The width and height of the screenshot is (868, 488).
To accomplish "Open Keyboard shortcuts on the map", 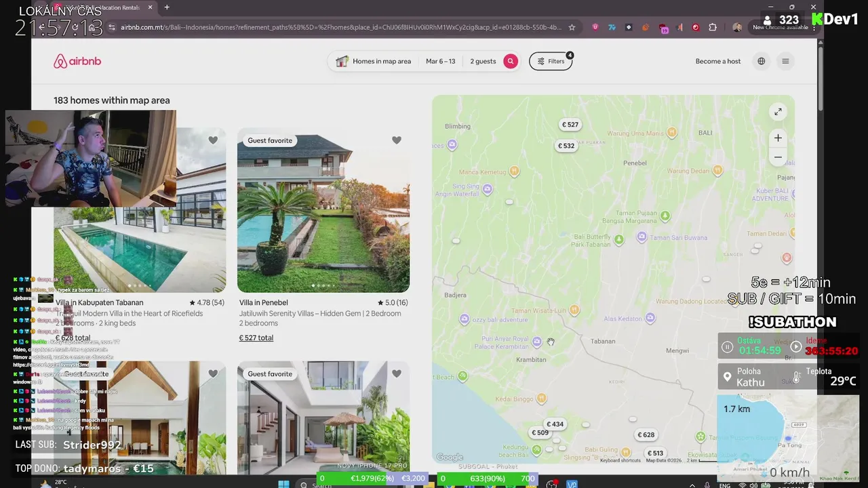I will tap(620, 460).
